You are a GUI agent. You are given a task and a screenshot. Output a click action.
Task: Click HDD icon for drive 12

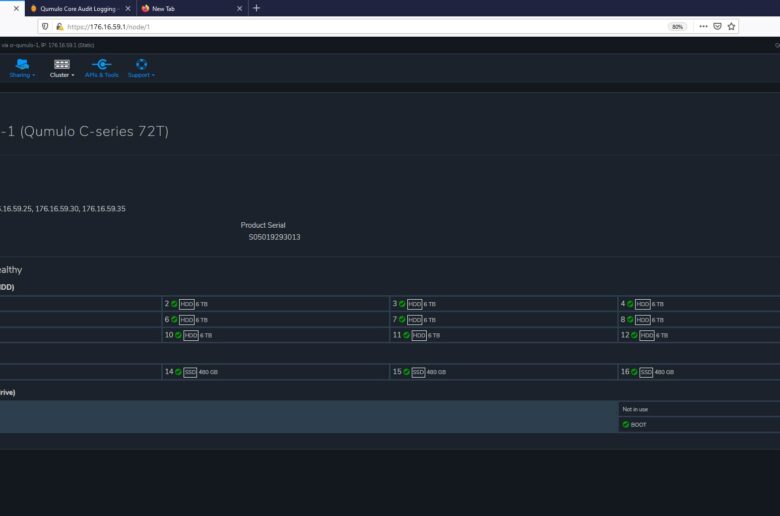click(x=647, y=335)
